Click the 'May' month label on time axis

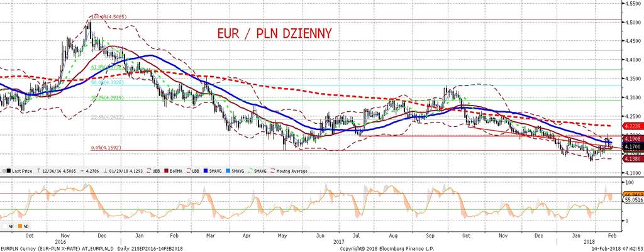tap(282, 236)
